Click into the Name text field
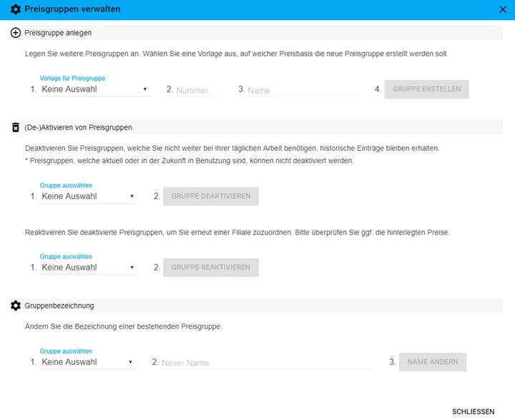This screenshot has width=515, height=420. [302, 90]
